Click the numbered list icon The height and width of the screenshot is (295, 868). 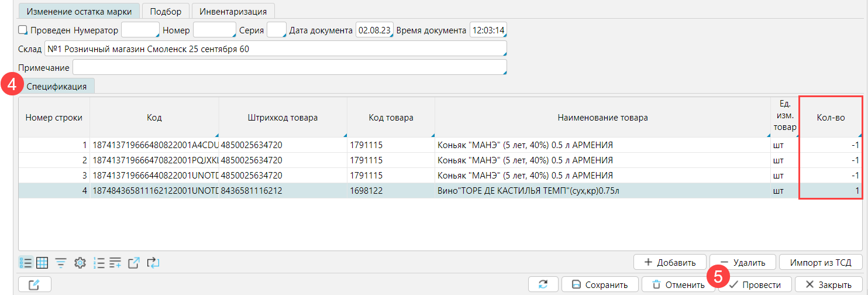click(x=98, y=263)
